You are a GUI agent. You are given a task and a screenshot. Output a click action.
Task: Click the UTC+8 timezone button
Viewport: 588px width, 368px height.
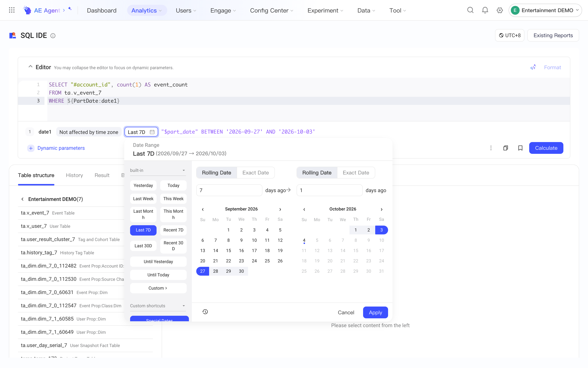point(510,36)
